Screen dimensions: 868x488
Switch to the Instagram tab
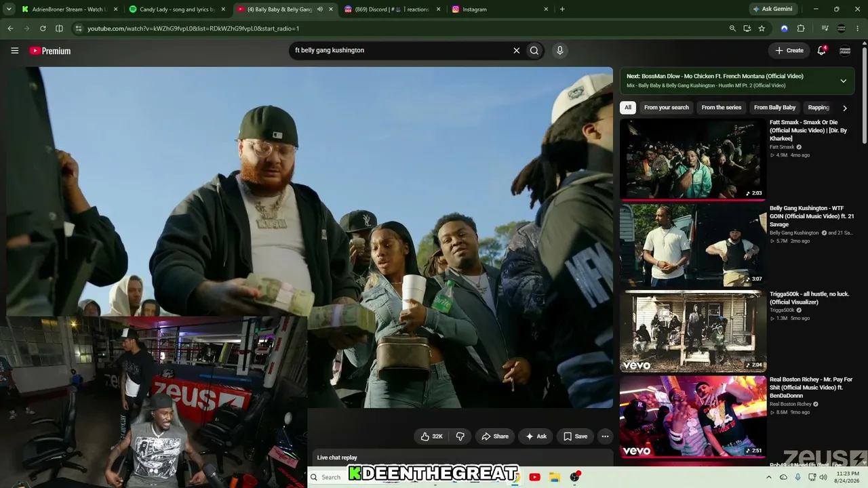(x=500, y=9)
